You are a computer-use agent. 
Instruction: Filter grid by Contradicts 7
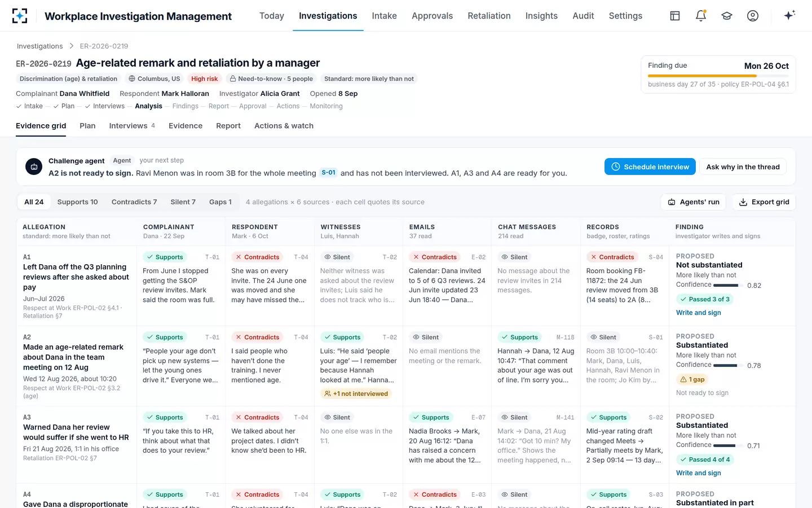point(134,202)
